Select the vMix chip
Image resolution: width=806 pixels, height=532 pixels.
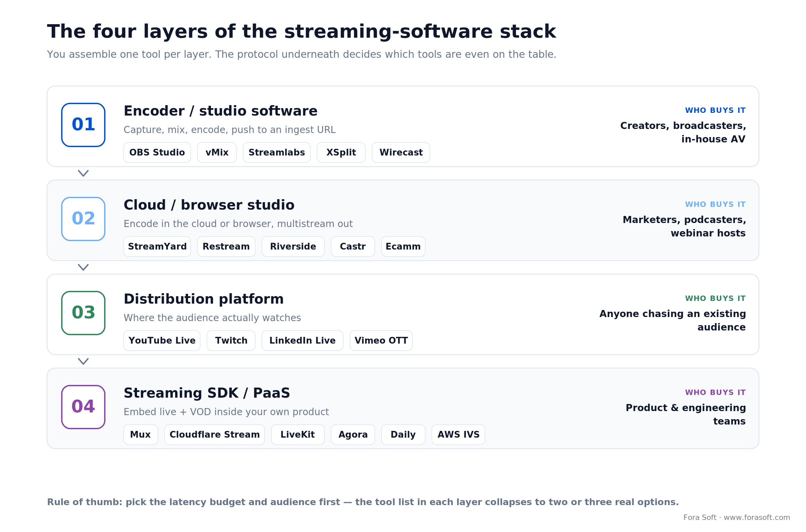click(217, 153)
